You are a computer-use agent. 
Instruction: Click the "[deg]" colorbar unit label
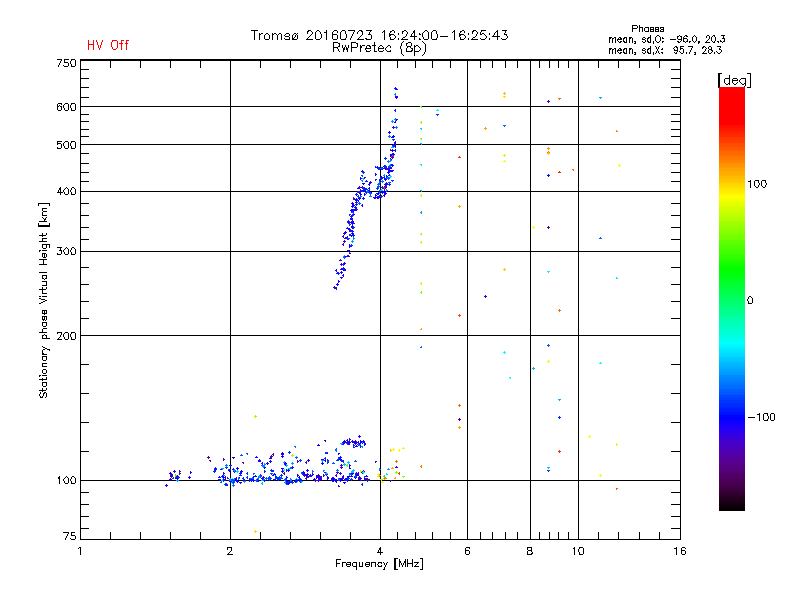click(x=734, y=81)
